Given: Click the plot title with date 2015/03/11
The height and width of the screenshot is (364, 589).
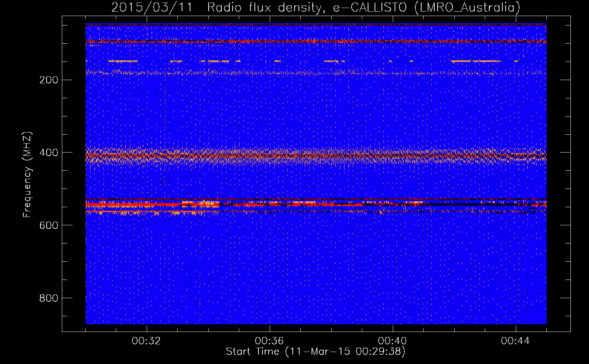Looking at the screenshot, I should tap(316, 7).
